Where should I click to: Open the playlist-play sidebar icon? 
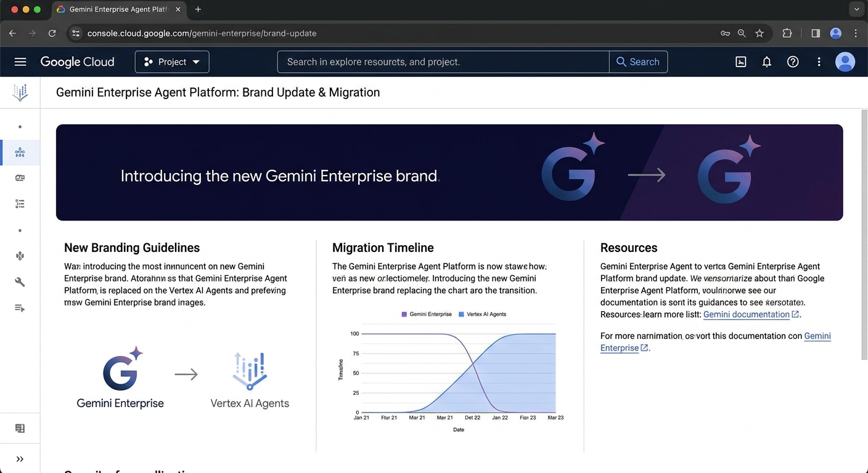(20, 308)
